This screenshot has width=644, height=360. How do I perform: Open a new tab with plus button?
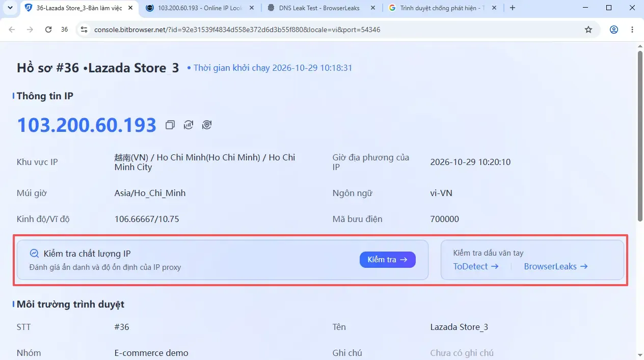click(x=513, y=8)
